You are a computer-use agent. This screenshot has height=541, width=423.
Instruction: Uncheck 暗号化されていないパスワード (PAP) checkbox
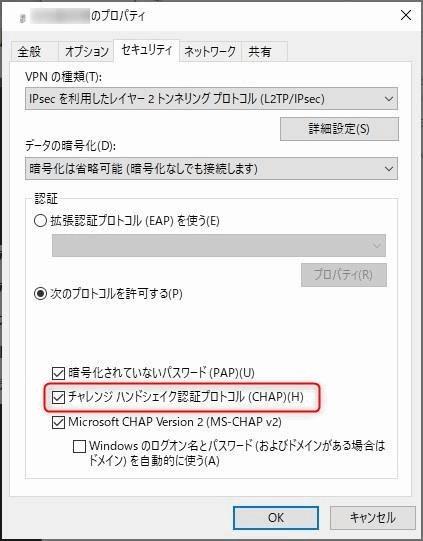tap(58, 373)
